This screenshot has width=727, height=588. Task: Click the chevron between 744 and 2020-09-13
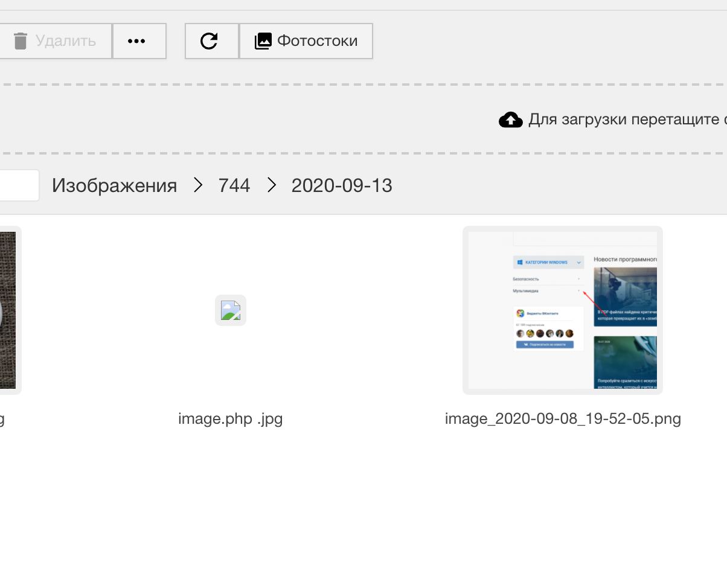point(271,185)
